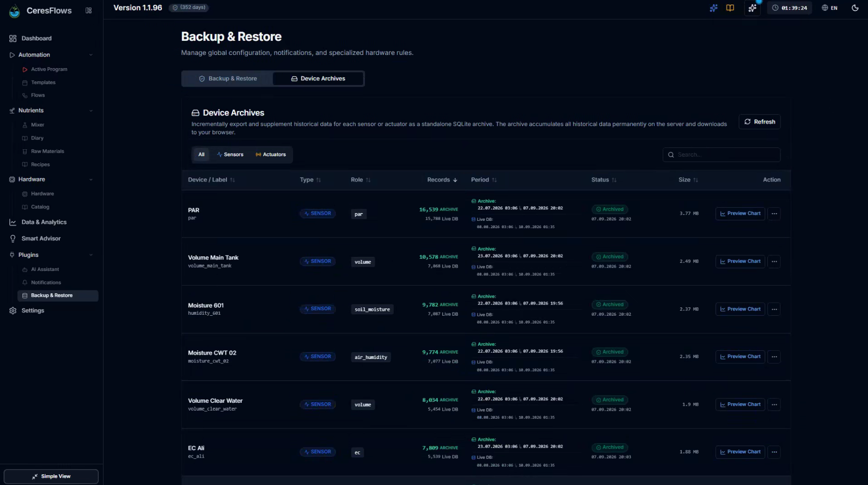Screen dimensions: 868x485
Task: Open Dashboard in the sidebar
Action: pos(36,38)
